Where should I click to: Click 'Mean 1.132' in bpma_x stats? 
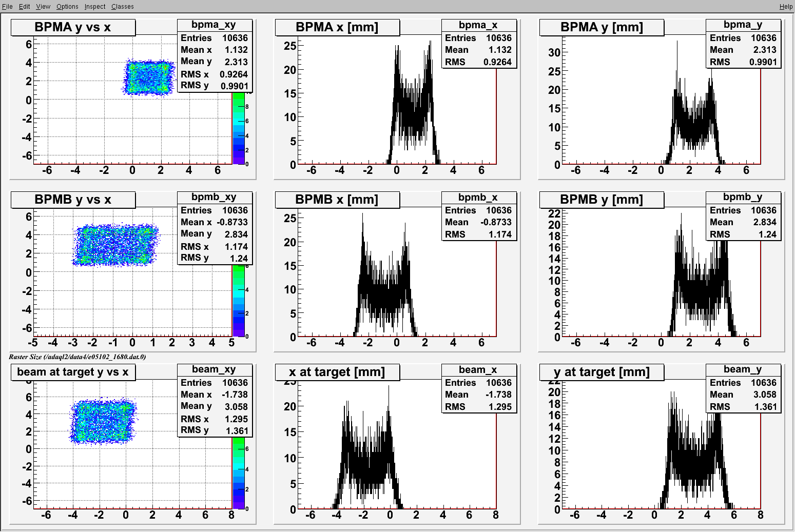click(478, 50)
